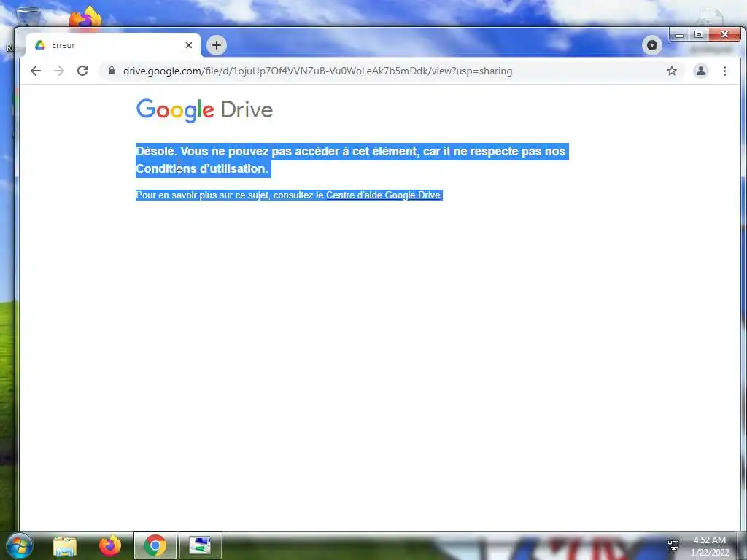Image resolution: width=747 pixels, height=560 pixels.
Task: Open Chrome's three-dot menu
Action: (724, 71)
